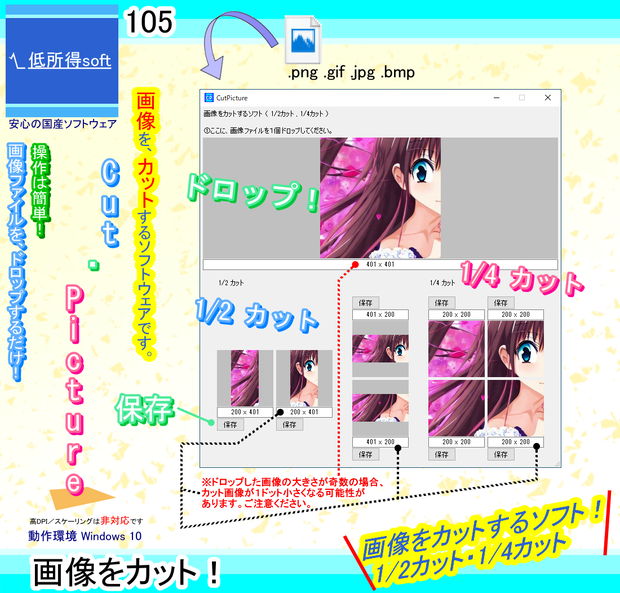Select the upper horizontal half thumbnail
This screenshot has width=620, height=593.
(380, 349)
